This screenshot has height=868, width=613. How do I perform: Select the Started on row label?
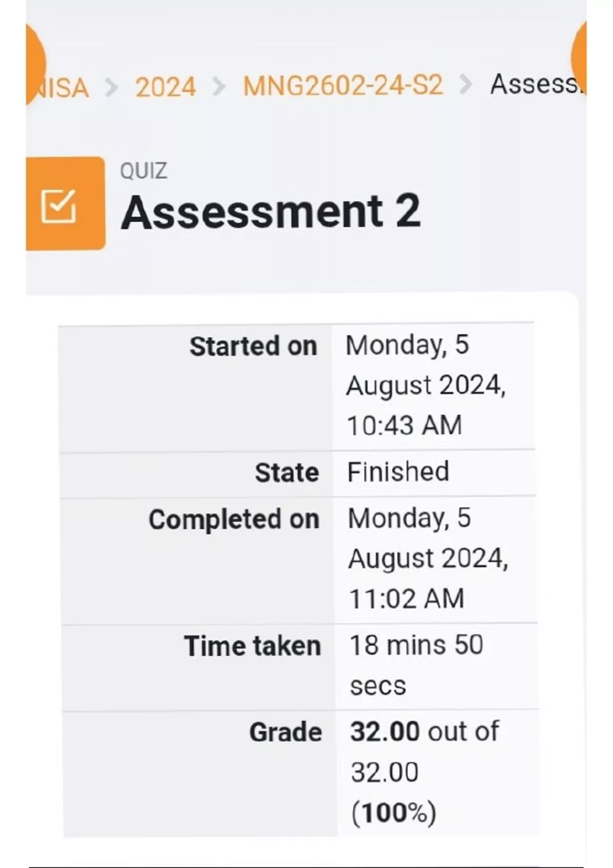point(253,346)
